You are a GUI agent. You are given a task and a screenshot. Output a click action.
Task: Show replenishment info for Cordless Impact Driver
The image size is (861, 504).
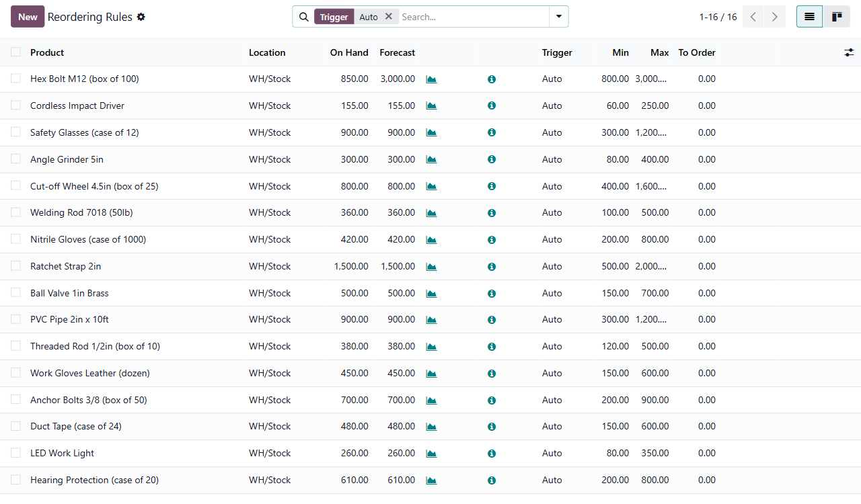coord(492,106)
